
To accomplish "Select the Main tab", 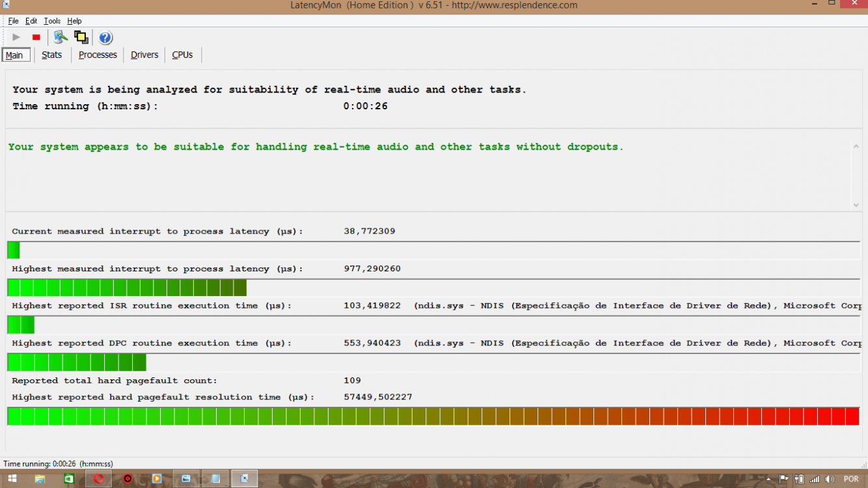I will tap(16, 55).
